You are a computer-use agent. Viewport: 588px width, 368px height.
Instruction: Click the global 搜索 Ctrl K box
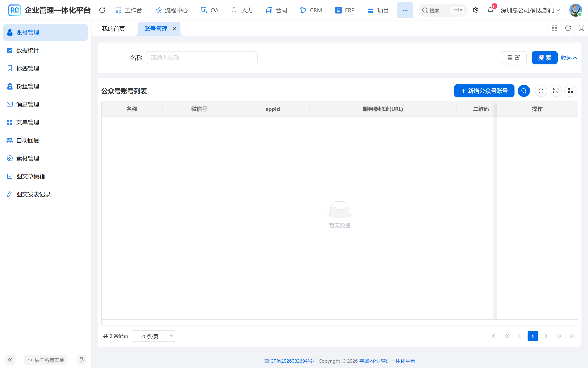coord(443,10)
